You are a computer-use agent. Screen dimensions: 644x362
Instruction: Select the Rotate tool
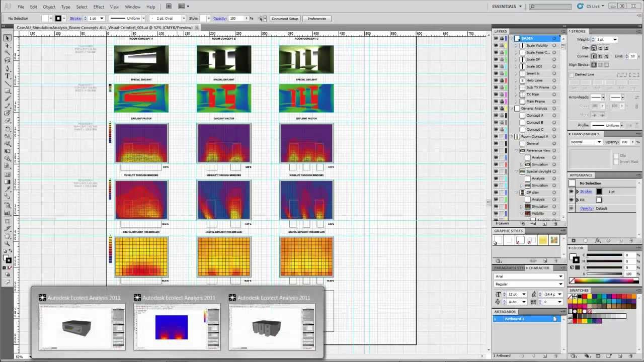coord(8,129)
